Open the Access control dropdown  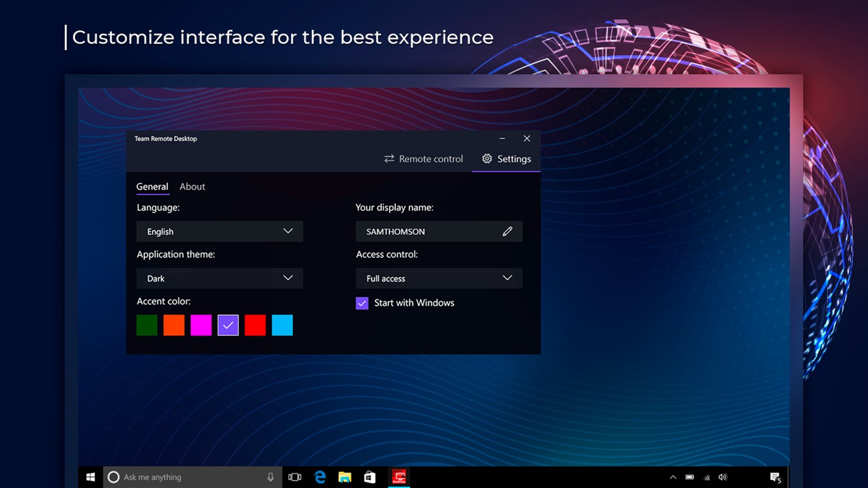[439, 278]
